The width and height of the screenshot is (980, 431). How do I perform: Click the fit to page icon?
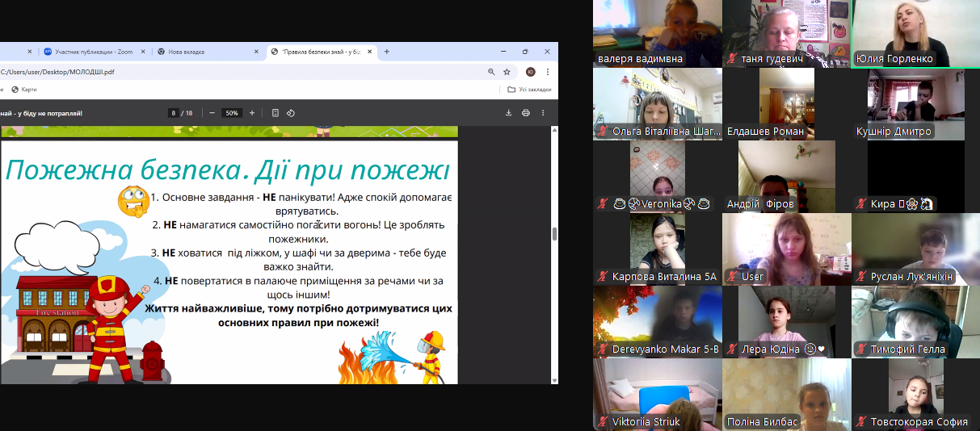(x=275, y=113)
